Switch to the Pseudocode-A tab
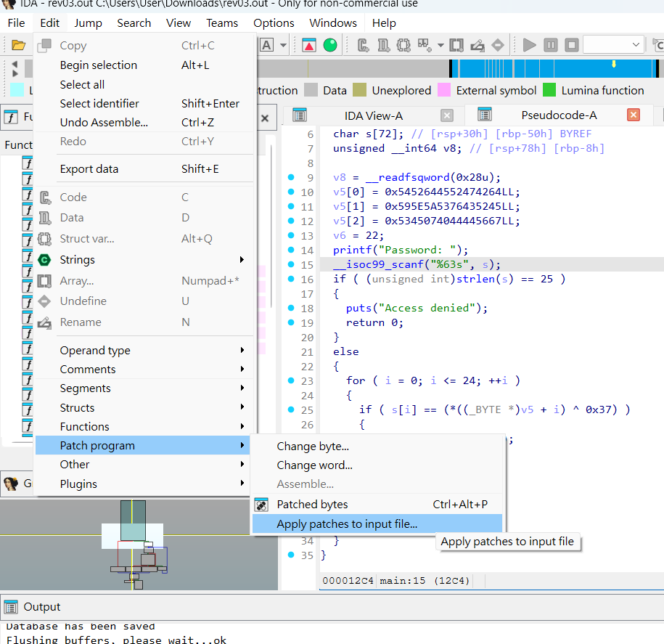This screenshot has width=664, height=644. tap(559, 115)
